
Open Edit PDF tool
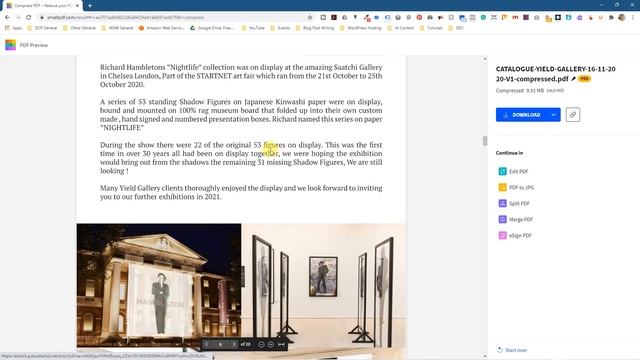tap(513, 171)
